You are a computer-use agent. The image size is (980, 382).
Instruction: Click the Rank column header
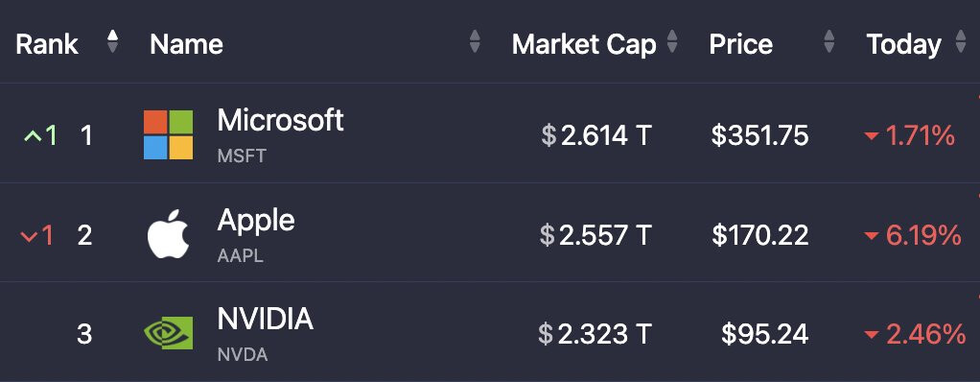tap(47, 44)
